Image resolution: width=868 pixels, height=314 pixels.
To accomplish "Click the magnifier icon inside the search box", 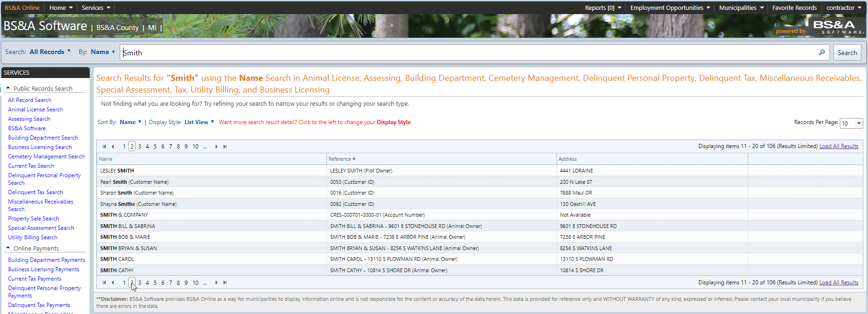I will (821, 53).
